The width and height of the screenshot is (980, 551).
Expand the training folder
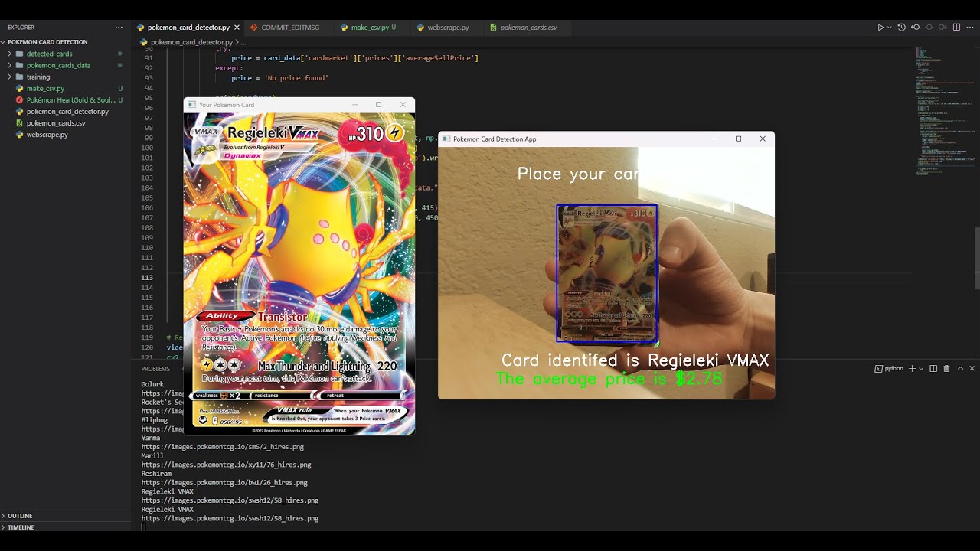pos(65,77)
